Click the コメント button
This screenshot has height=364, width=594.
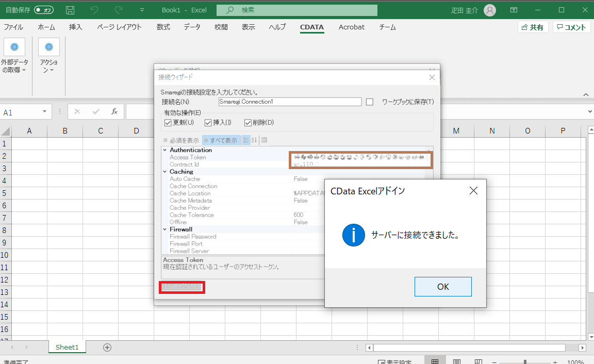[571, 27]
